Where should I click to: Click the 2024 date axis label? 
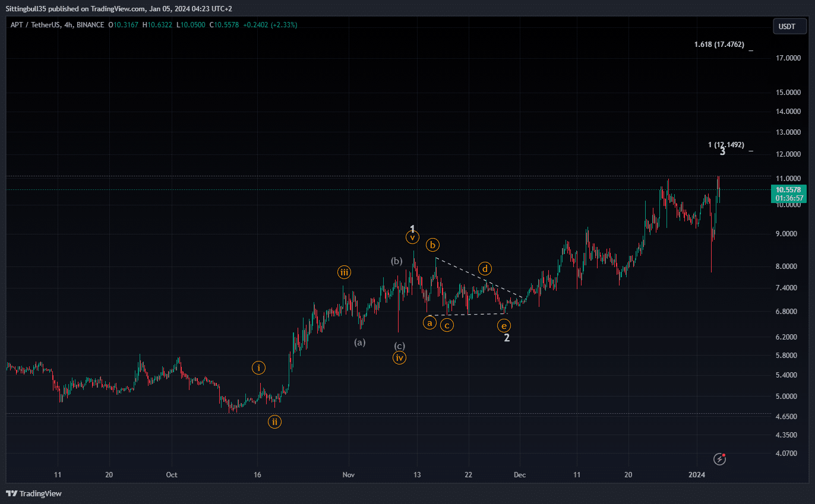click(696, 475)
